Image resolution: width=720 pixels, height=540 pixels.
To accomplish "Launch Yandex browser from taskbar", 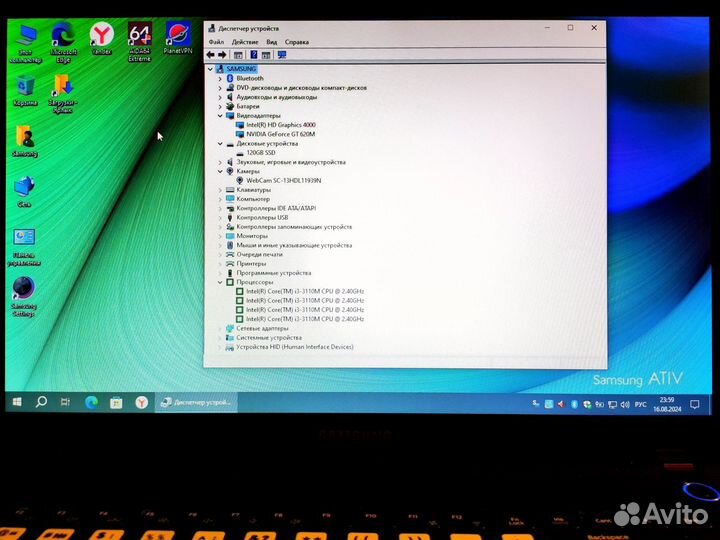I will coord(141,403).
